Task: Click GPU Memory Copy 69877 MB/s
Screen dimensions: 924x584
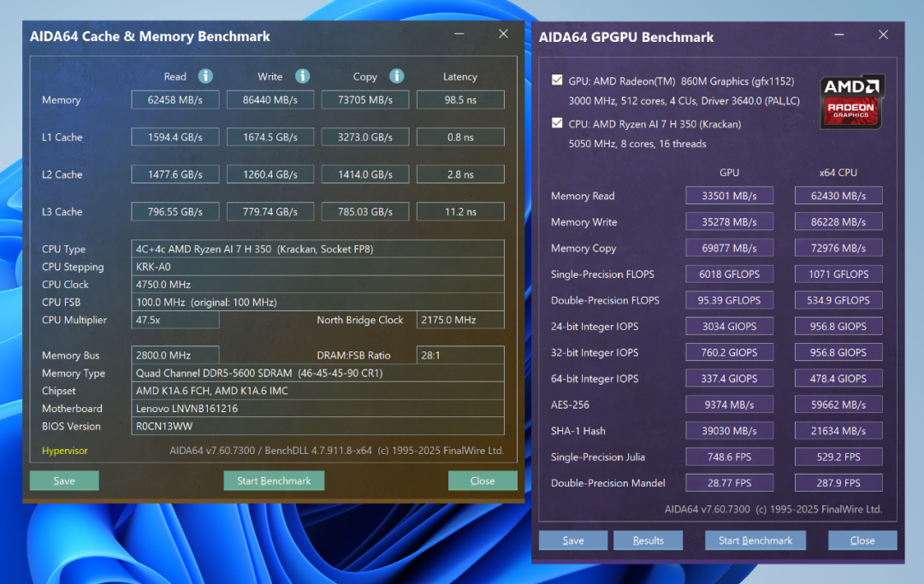Action: pos(729,248)
